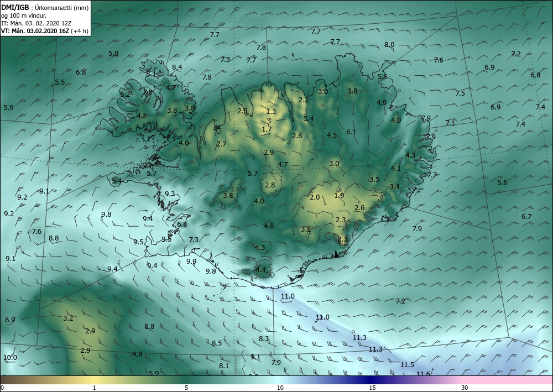Click the map value 5.2
This screenshot has width=553, height=392.
click(125, 94)
